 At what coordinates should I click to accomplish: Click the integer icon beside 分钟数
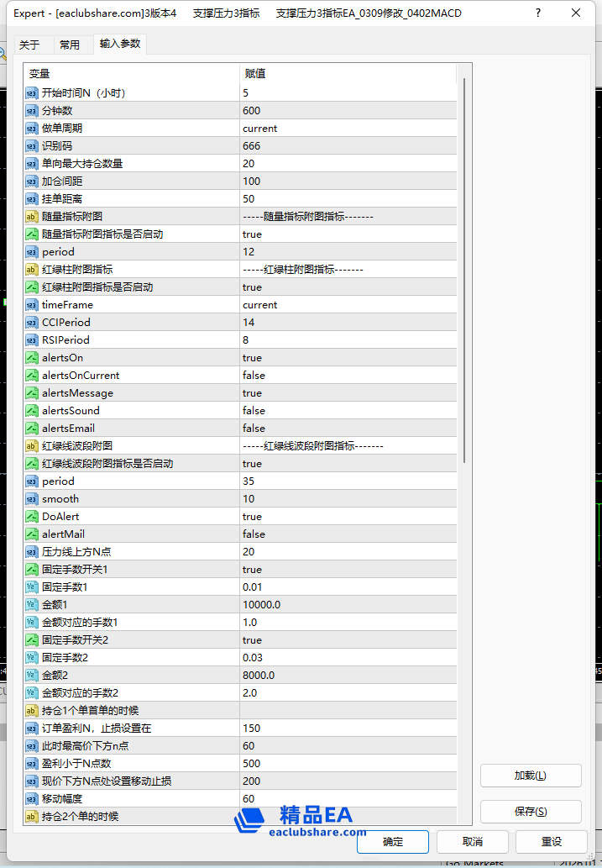tap(32, 111)
